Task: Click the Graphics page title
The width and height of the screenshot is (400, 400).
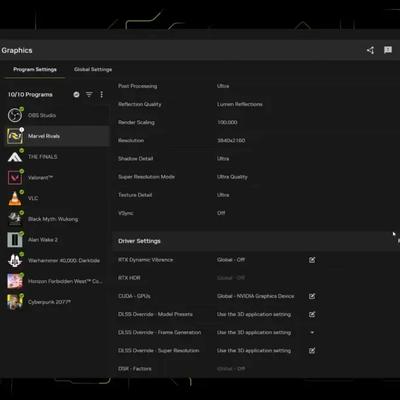Action: [x=17, y=50]
